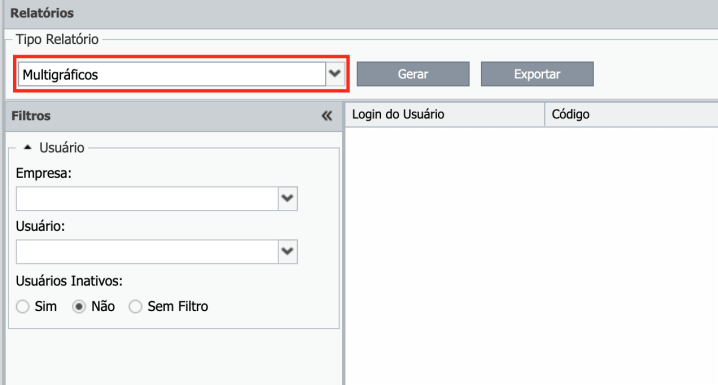Image resolution: width=718 pixels, height=385 pixels.
Task: Click the Exportar button
Action: [x=537, y=74]
